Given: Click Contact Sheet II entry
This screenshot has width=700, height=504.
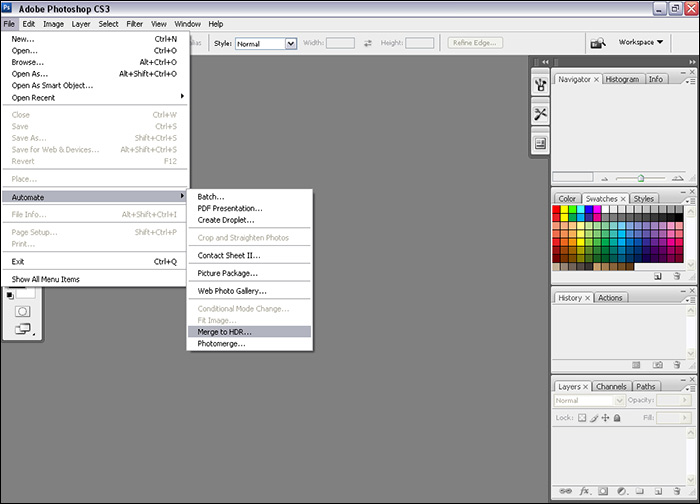Looking at the screenshot, I should point(249,255).
